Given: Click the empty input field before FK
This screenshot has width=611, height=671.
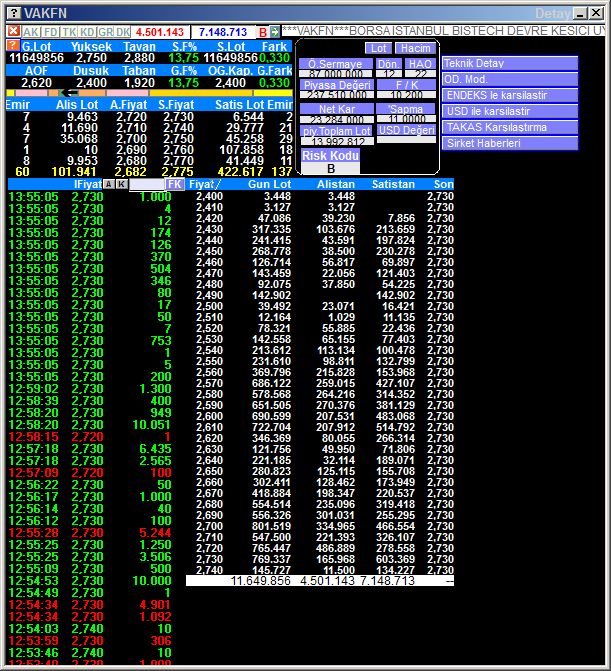Looking at the screenshot, I should (147, 184).
